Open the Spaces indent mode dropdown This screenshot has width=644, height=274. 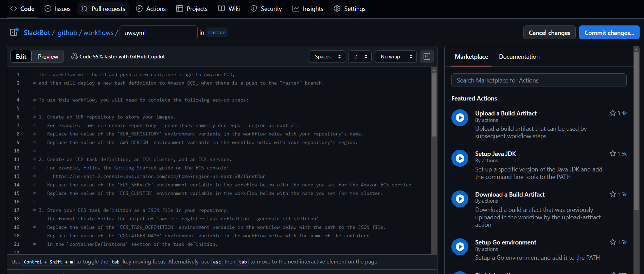pos(327,56)
